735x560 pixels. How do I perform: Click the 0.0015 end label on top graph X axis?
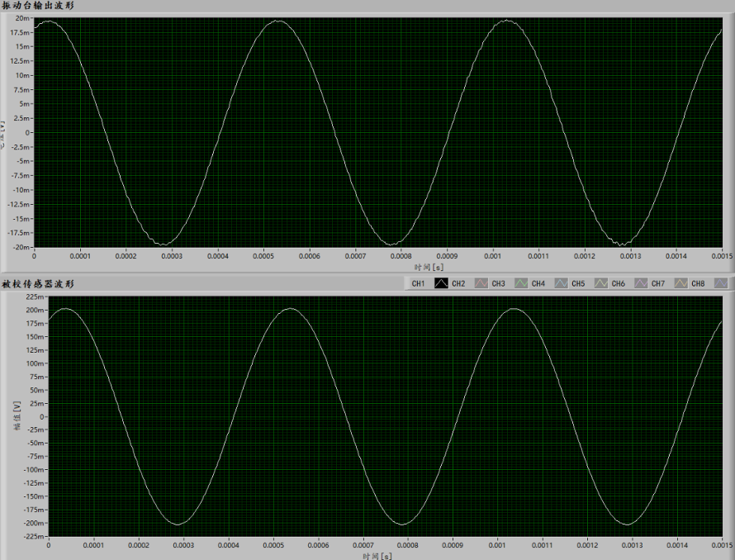tap(722, 256)
